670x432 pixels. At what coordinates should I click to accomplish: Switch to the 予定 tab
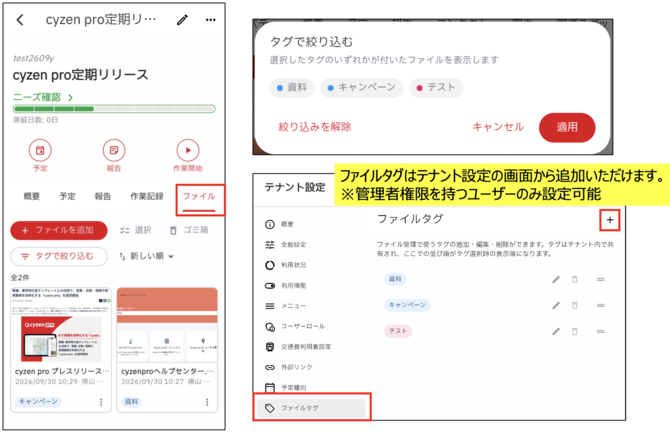pyautogui.click(x=67, y=197)
